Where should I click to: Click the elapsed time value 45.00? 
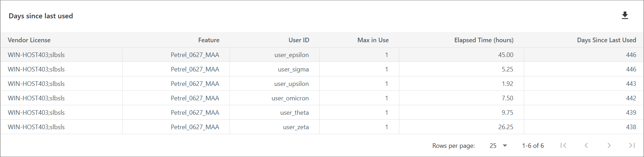[506, 55]
